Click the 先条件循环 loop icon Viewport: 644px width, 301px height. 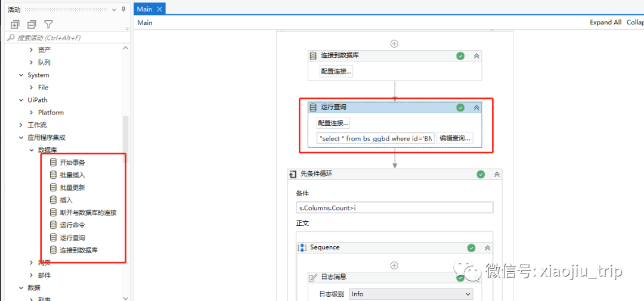pyautogui.click(x=293, y=174)
